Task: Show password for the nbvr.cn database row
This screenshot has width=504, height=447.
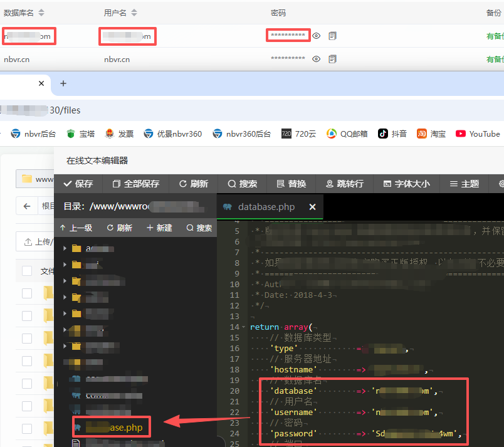Action: click(317, 59)
